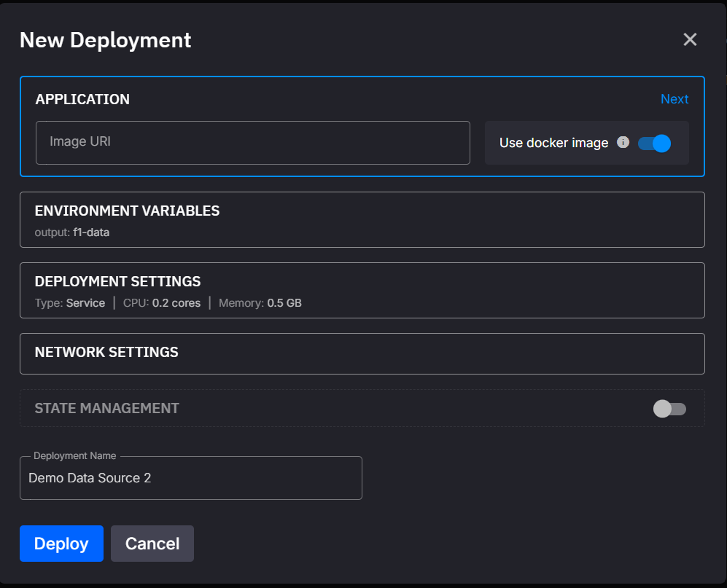This screenshot has width=727, height=588.
Task: Click Next in the Application section
Action: point(674,99)
